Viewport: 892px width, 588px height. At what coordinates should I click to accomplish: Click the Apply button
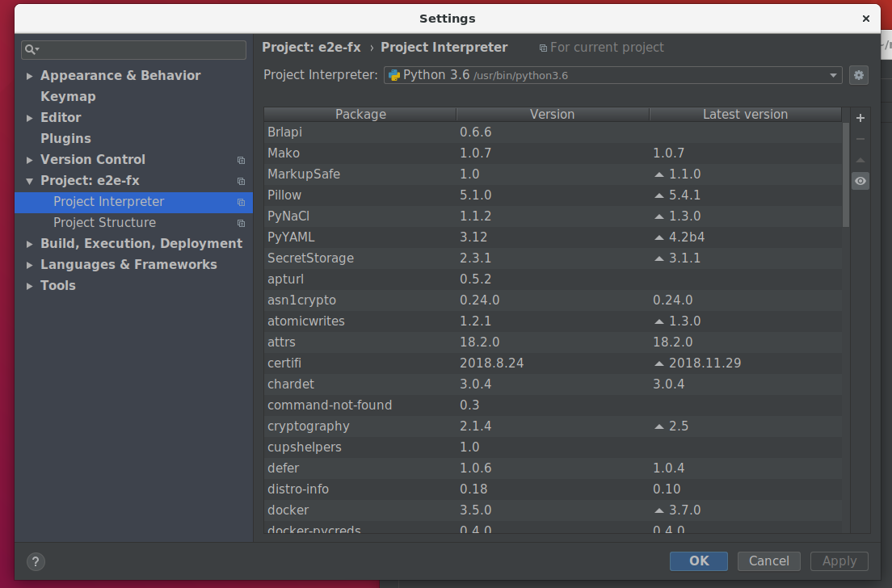tap(839, 561)
